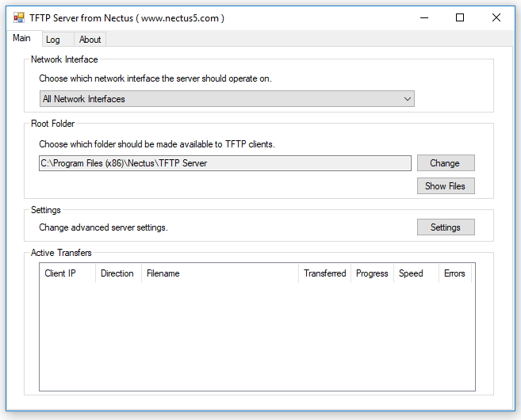Screen dimensions: 521x420
Task: Click the Speed column header
Action: pos(416,273)
